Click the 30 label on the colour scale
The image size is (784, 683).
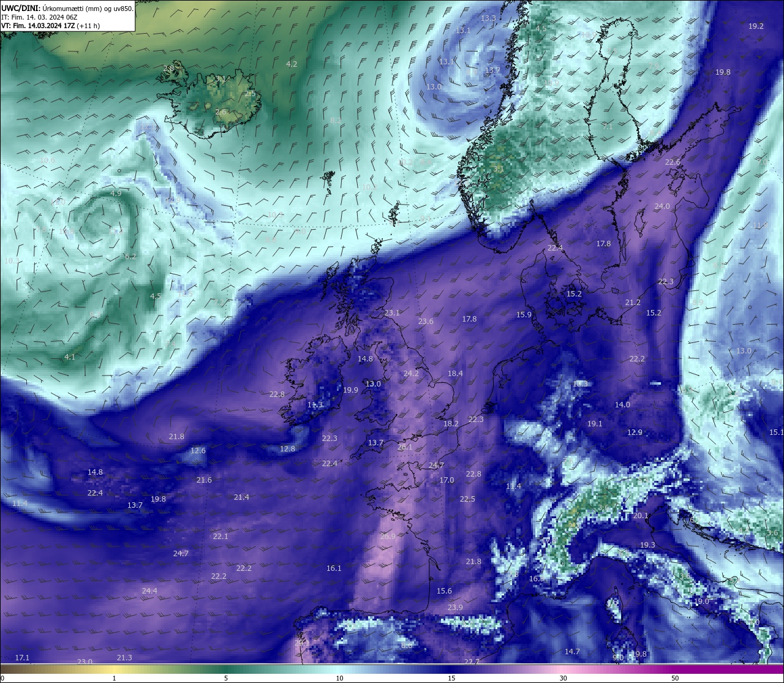click(563, 678)
